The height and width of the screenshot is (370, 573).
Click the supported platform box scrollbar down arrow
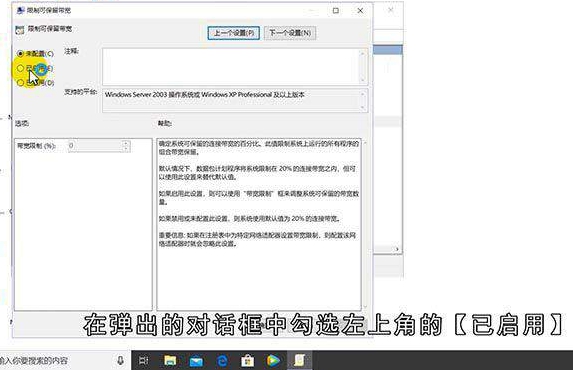[x=363, y=107]
